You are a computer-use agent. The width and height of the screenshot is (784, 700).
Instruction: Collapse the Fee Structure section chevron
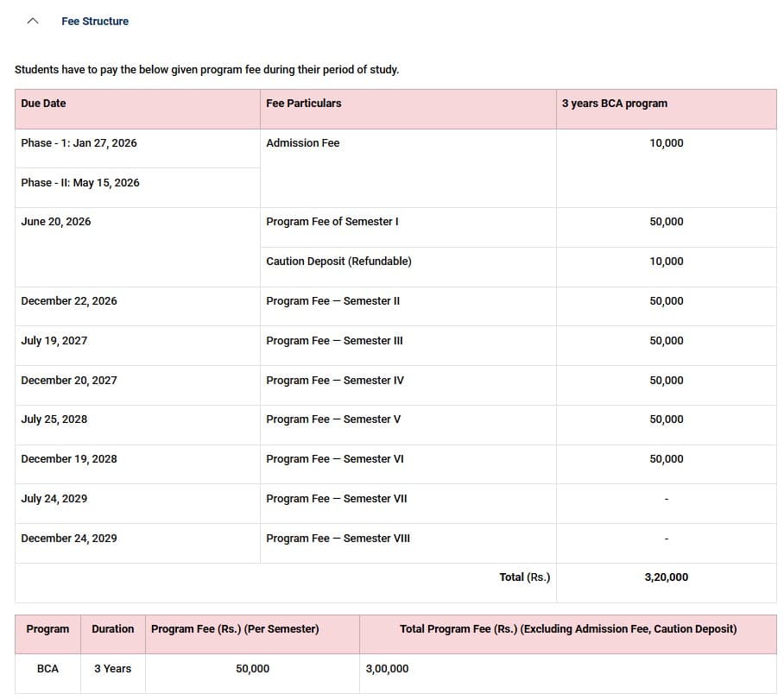(32, 20)
